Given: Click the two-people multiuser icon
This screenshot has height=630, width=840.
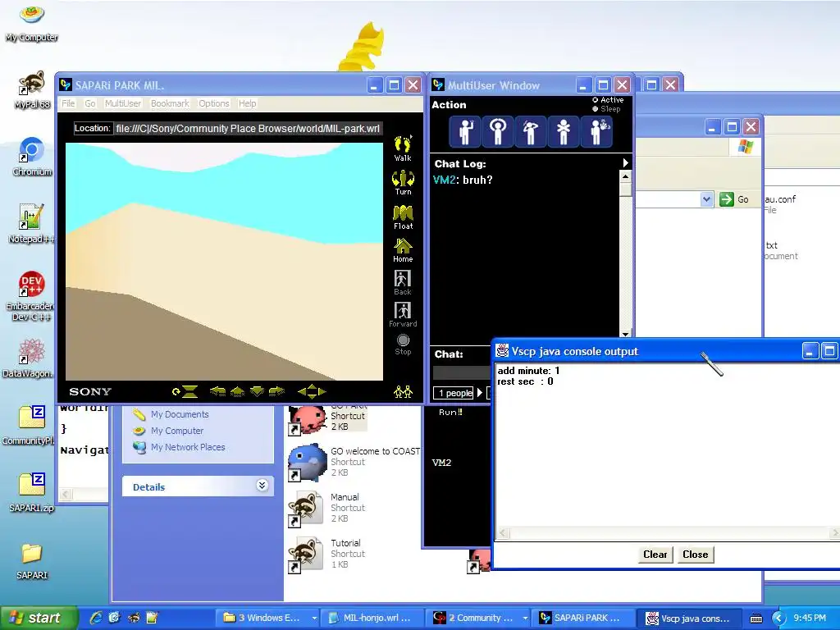Looking at the screenshot, I should point(403,392).
